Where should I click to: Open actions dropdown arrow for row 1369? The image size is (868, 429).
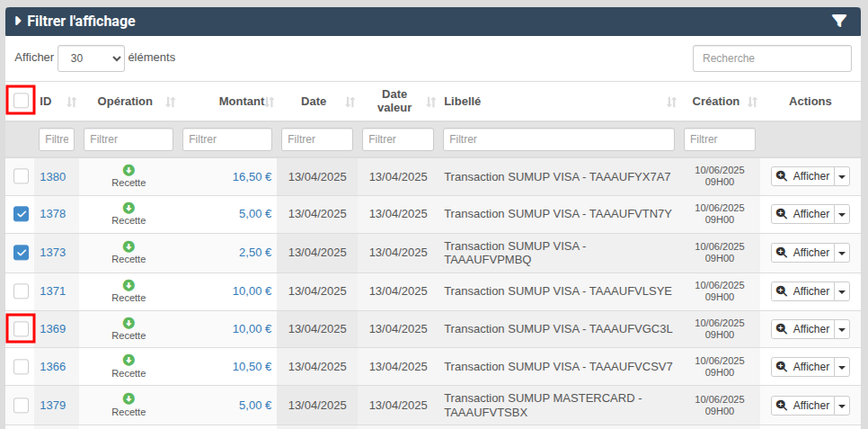(842, 328)
